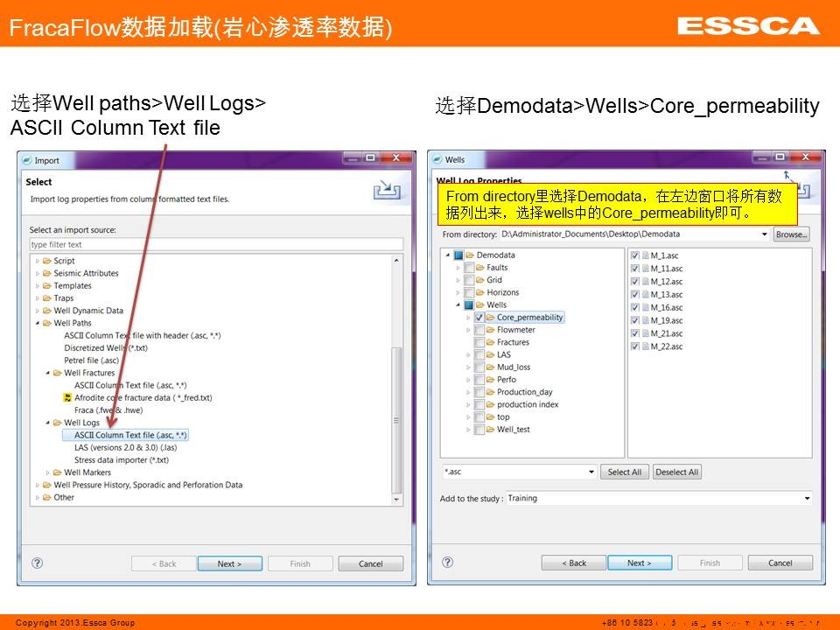Select LAS (versions 2.0 & 3.0) entry
Image resolution: width=840 pixels, height=630 pixels.
pyautogui.click(x=125, y=447)
